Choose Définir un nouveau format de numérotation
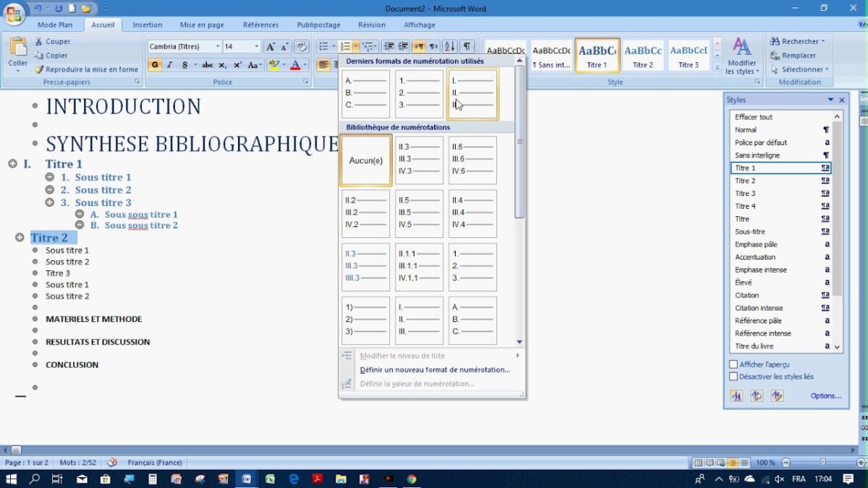The width and height of the screenshot is (868, 488). (435, 369)
